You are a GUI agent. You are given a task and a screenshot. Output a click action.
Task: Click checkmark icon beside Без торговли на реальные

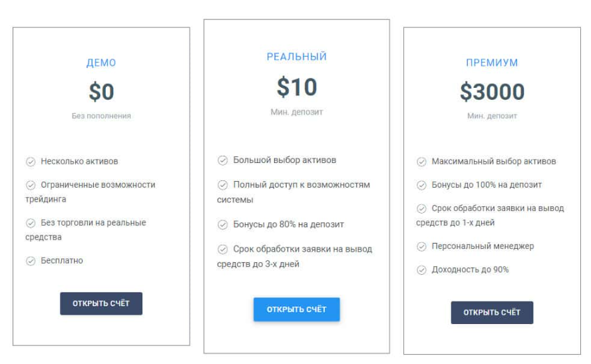[x=31, y=223]
